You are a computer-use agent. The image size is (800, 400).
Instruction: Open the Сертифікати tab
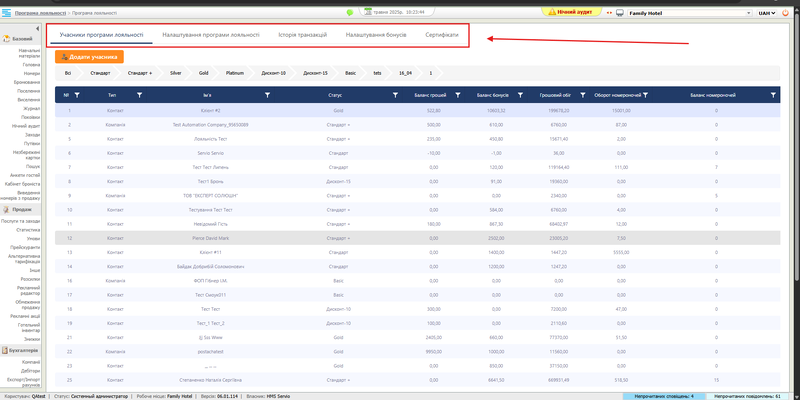pyautogui.click(x=441, y=35)
